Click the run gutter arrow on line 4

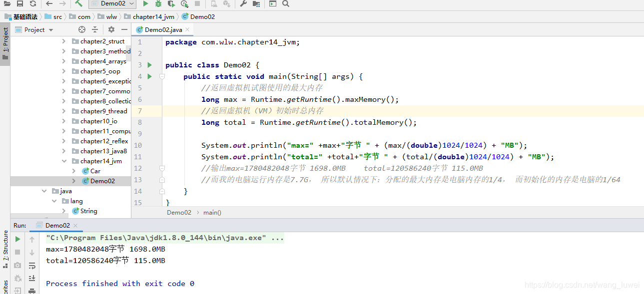click(x=149, y=76)
